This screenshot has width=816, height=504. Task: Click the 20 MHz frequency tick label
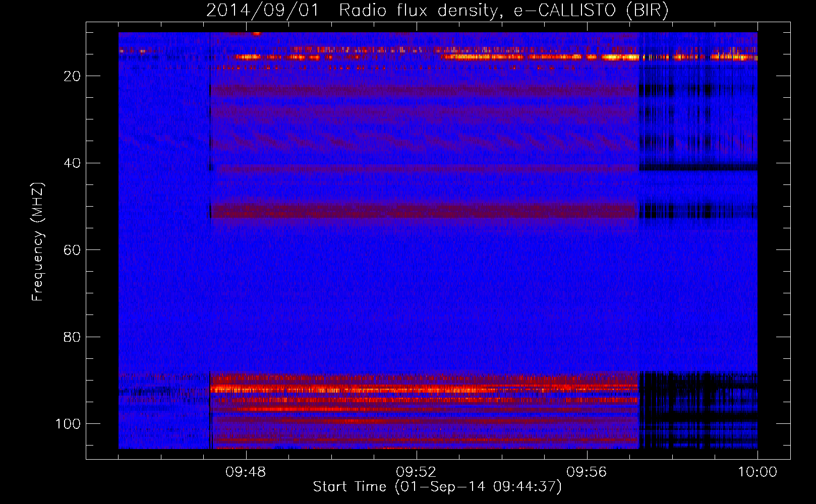tap(72, 76)
